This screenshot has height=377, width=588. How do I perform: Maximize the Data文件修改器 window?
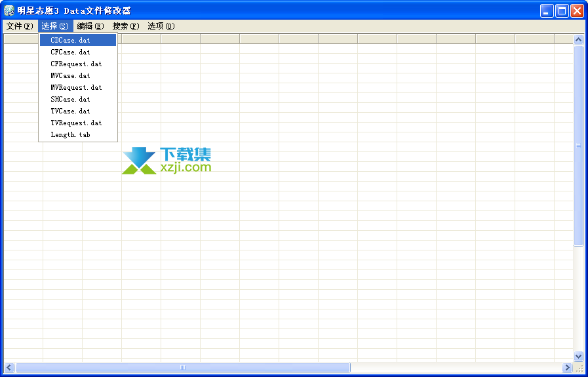coord(562,11)
